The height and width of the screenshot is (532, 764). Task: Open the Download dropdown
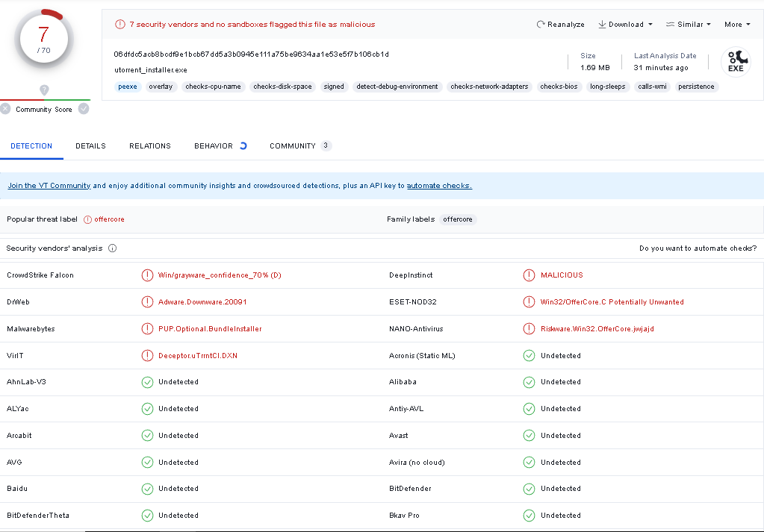tap(625, 25)
